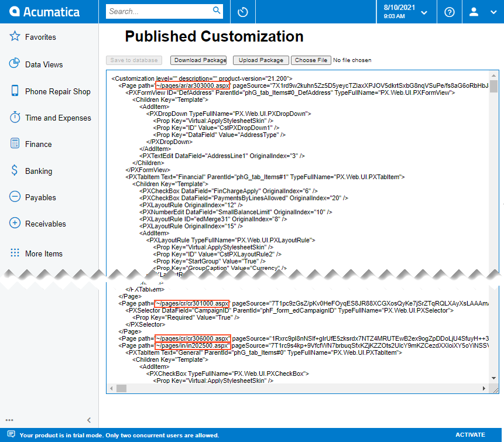Click the Banking dollar icon

(15, 170)
